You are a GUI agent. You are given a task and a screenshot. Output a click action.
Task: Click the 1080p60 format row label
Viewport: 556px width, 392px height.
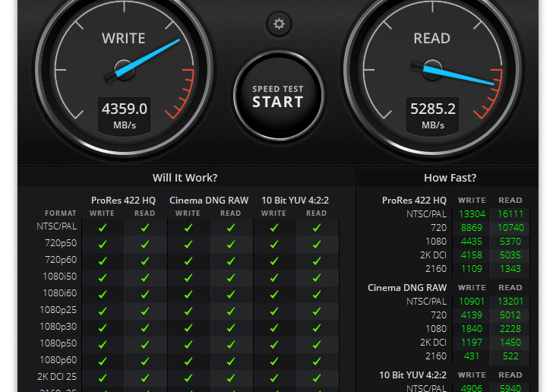pyautogui.click(x=58, y=360)
